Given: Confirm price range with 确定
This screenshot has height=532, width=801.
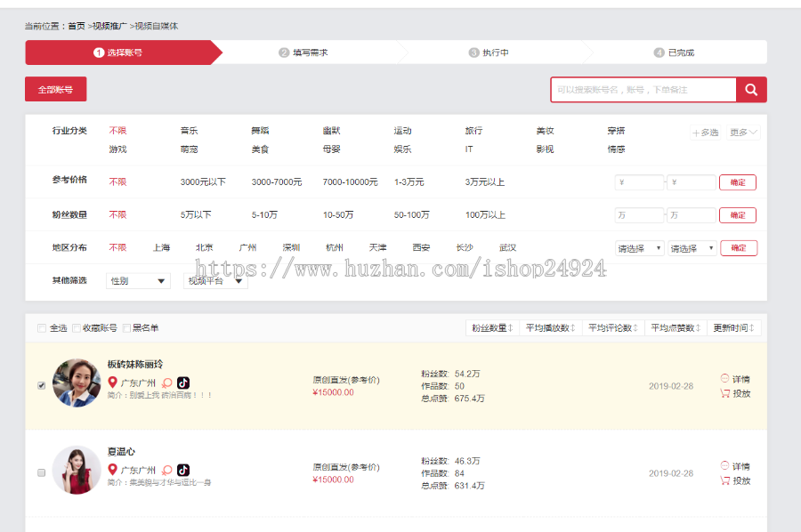Looking at the screenshot, I should [x=738, y=182].
